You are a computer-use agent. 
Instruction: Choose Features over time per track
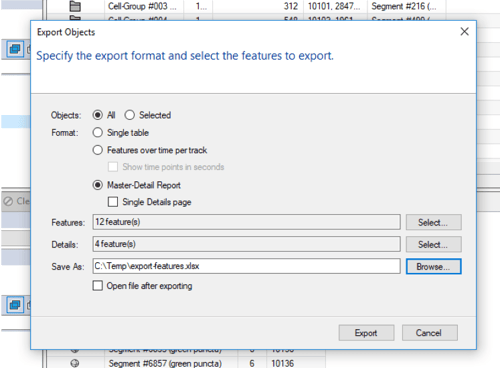click(97, 150)
